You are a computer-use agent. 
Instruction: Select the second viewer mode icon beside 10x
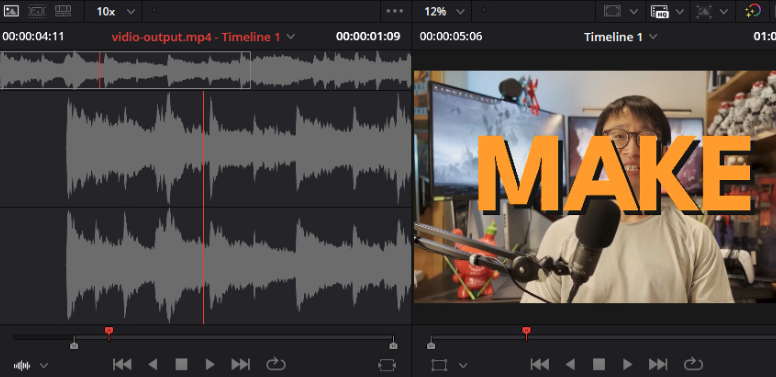point(37,10)
